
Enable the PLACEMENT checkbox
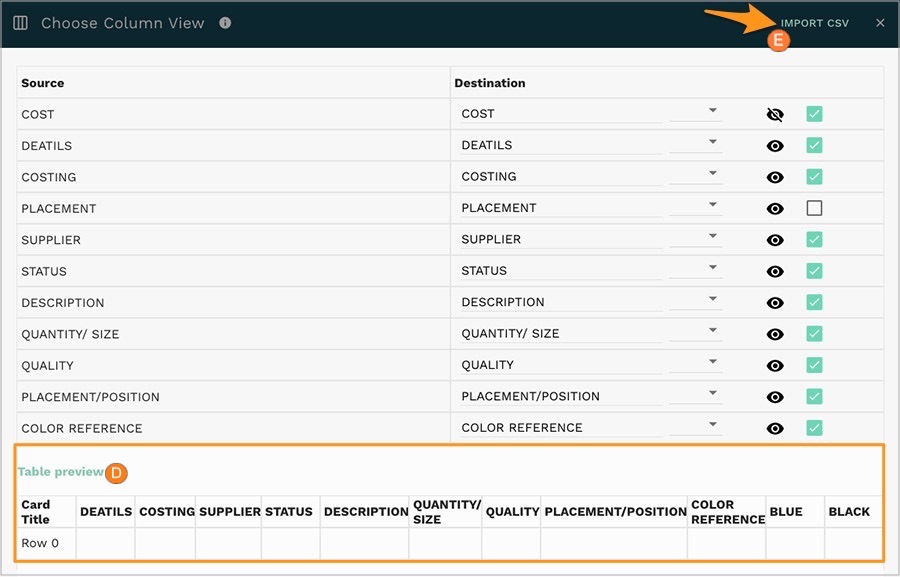click(814, 208)
